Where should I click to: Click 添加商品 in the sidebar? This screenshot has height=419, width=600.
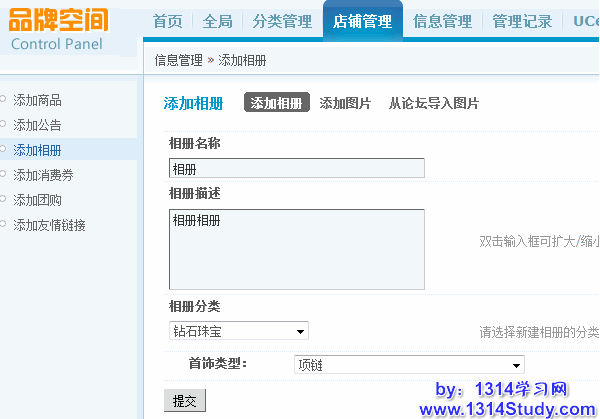[x=37, y=100]
